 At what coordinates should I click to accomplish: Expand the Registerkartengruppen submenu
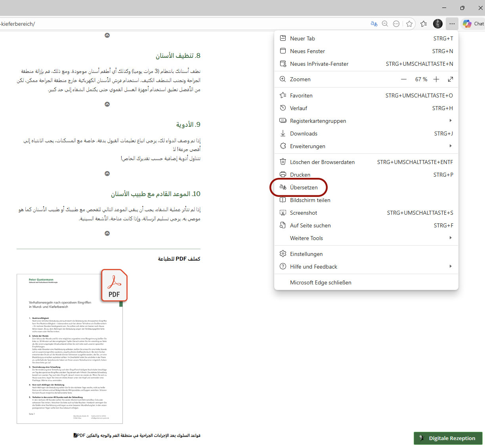(x=450, y=121)
